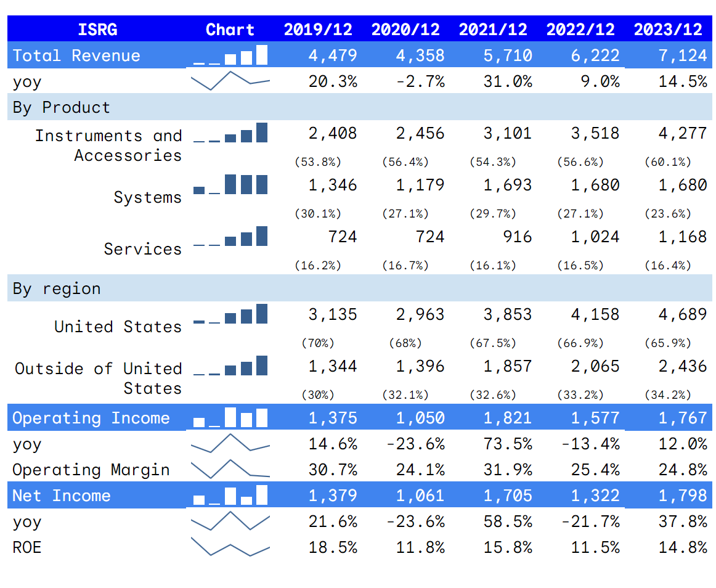Click United States value 4,689
The height and width of the screenshot is (588, 716).
click(x=683, y=314)
